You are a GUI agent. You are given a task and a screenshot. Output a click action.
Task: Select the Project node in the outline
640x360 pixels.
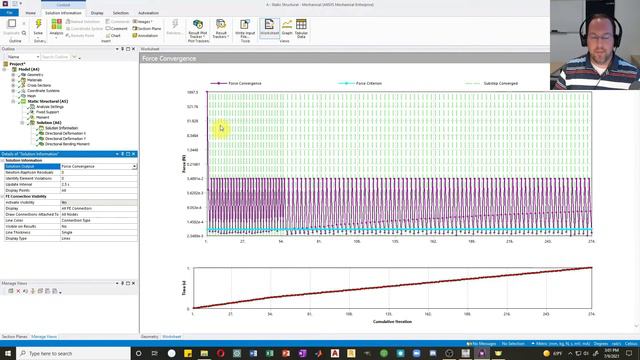[x=17, y=64]
